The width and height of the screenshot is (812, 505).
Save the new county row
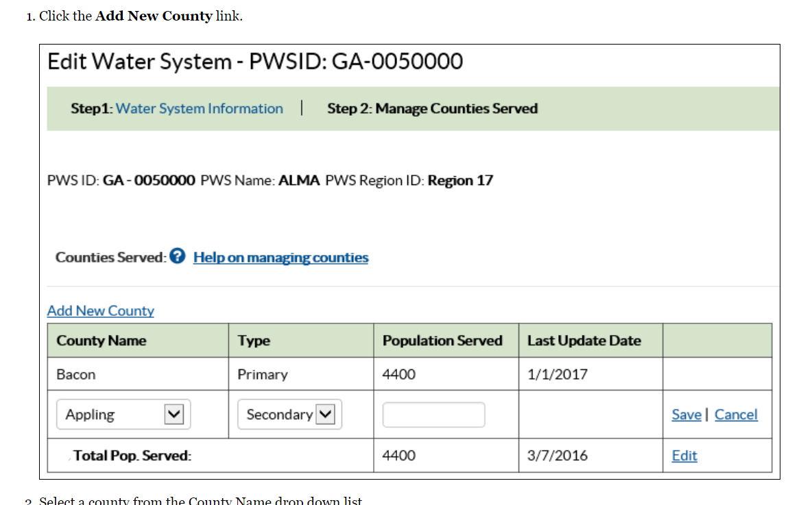686,415
